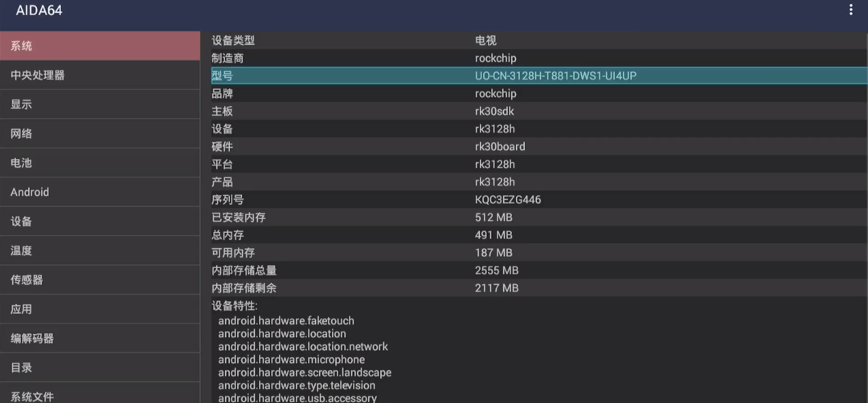Select the 硬件 row label
Image resolution: width=868 pixels, height=403 pixels.
click(x=222, y=146)
